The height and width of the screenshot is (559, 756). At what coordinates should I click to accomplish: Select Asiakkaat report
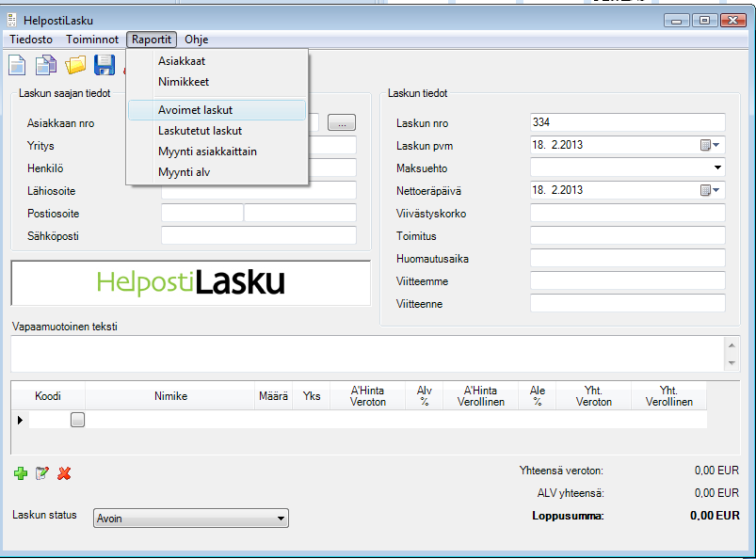click(x=217, y=61)
